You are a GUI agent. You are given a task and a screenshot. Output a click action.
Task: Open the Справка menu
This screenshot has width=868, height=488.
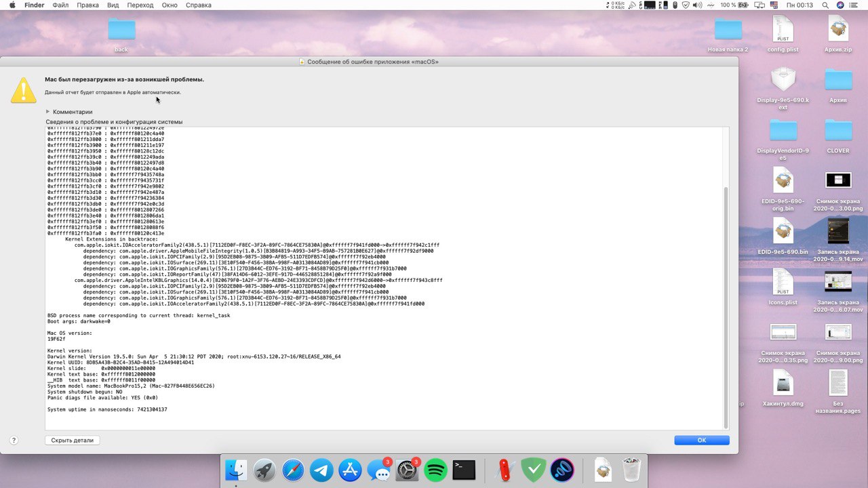(199, 5)
